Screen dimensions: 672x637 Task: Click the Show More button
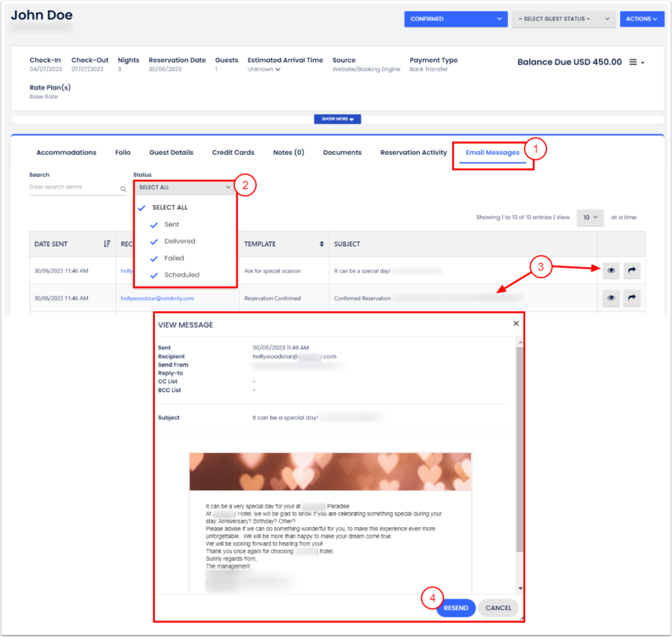[337, 119]
